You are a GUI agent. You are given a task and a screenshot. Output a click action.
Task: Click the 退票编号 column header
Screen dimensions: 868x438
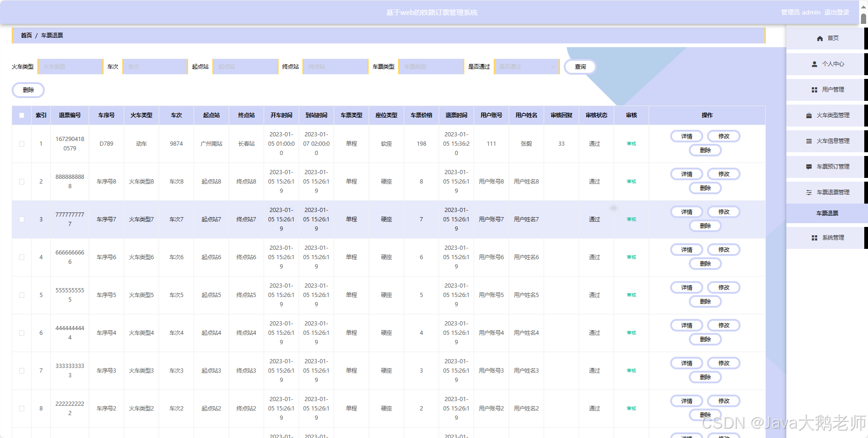(x=70, y=115)
